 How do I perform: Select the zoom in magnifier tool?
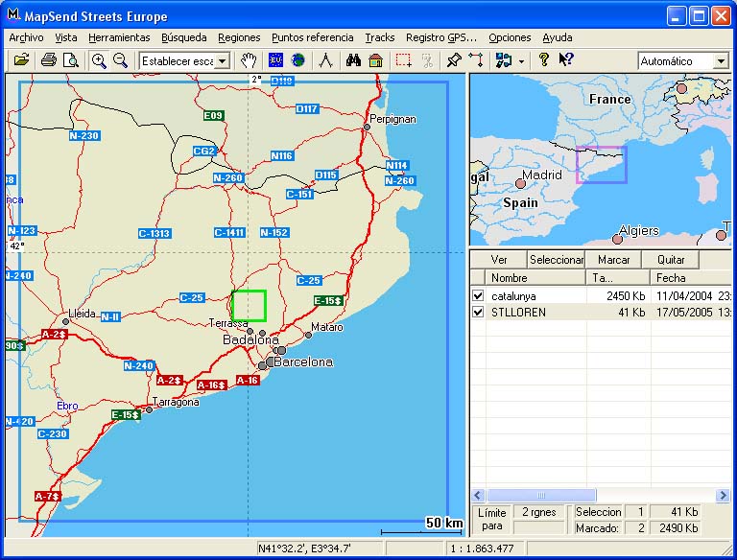tap(99, 60)
